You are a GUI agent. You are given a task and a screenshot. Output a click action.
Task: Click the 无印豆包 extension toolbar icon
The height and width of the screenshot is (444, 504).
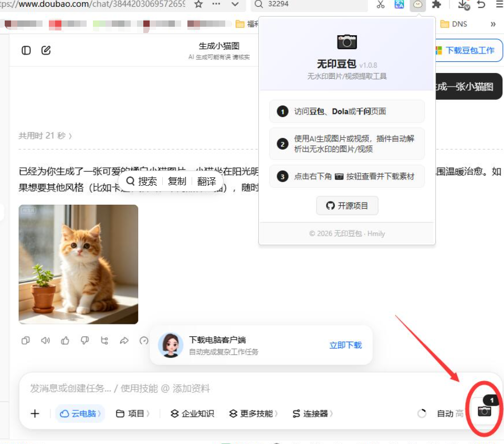(x=417, y=5)
